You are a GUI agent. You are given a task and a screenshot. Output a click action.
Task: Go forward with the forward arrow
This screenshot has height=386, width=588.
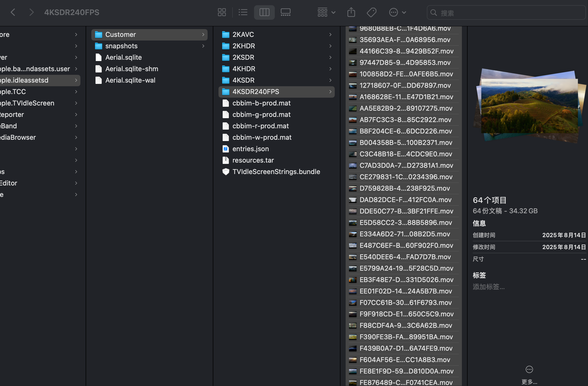pos(31,12)
